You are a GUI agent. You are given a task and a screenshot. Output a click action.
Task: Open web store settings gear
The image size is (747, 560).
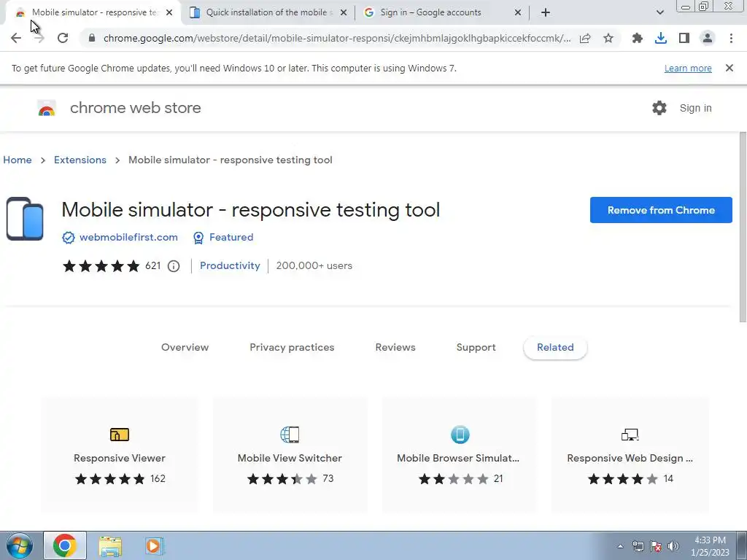tap(659, 108)
